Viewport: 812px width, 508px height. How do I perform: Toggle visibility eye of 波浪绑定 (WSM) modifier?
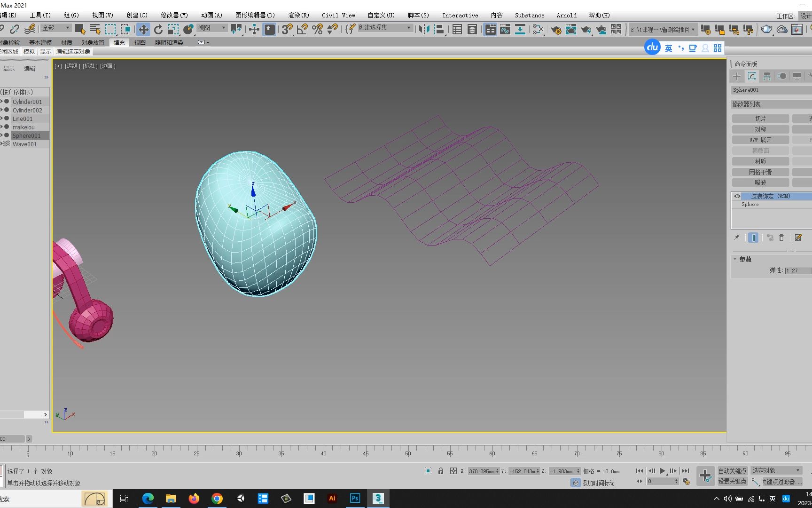pos(737,196)
